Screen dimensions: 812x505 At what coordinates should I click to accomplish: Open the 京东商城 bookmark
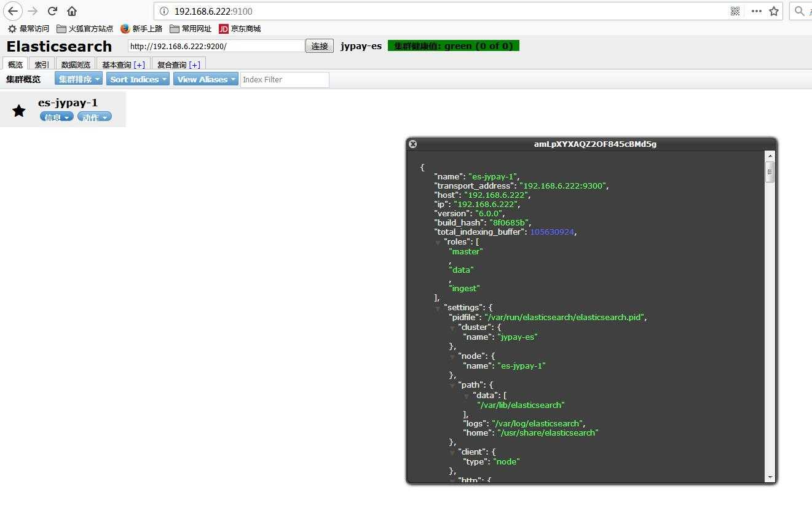click(x=240, y=29)
